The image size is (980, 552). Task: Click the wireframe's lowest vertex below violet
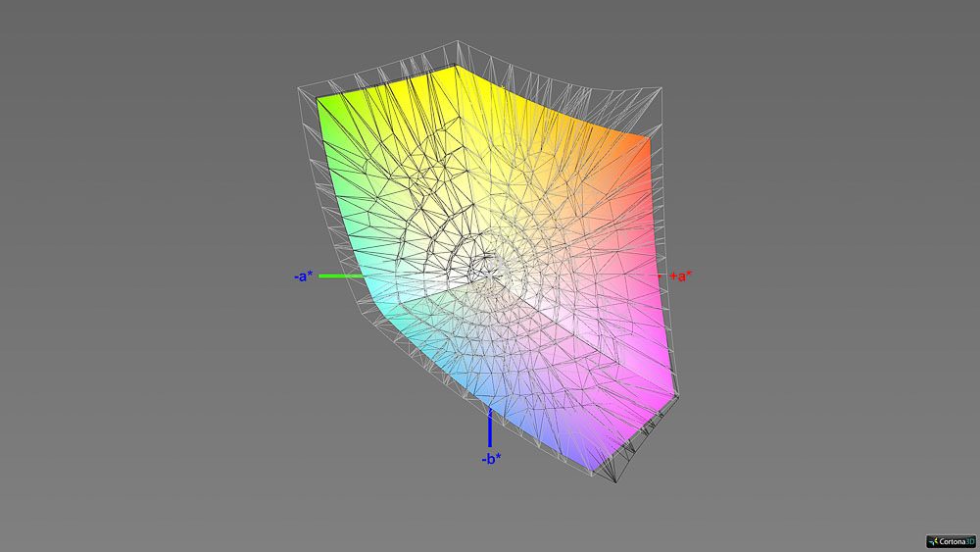click(x=614, y=483)
